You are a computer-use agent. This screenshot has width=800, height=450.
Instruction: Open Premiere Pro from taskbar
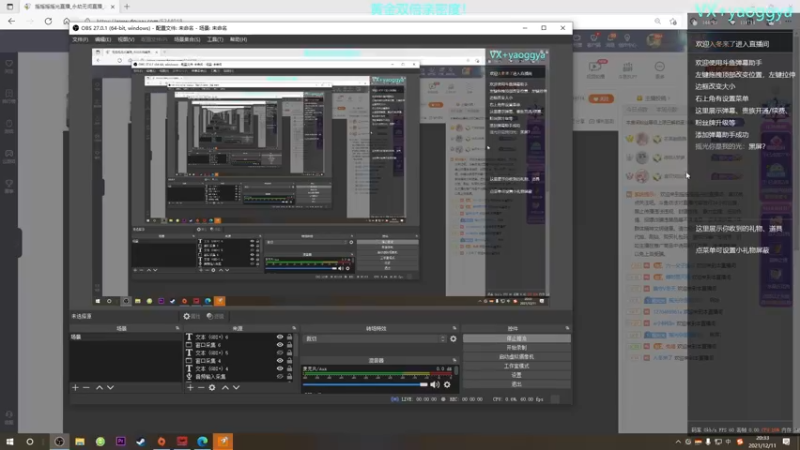120,441
